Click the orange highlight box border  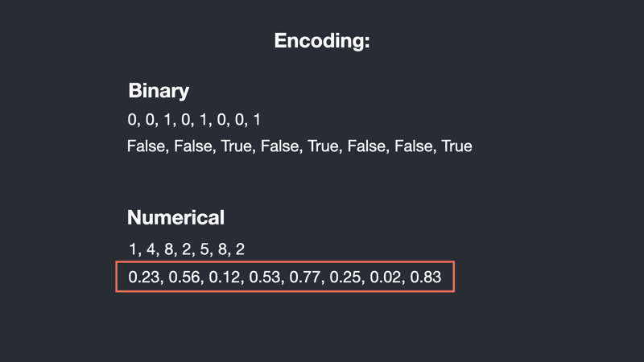pos(285,262)
